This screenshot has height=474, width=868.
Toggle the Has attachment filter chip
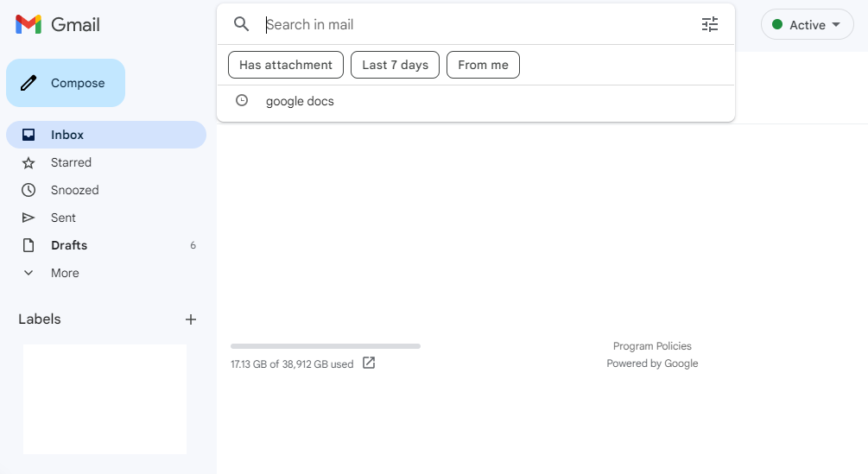pos(286,65)
